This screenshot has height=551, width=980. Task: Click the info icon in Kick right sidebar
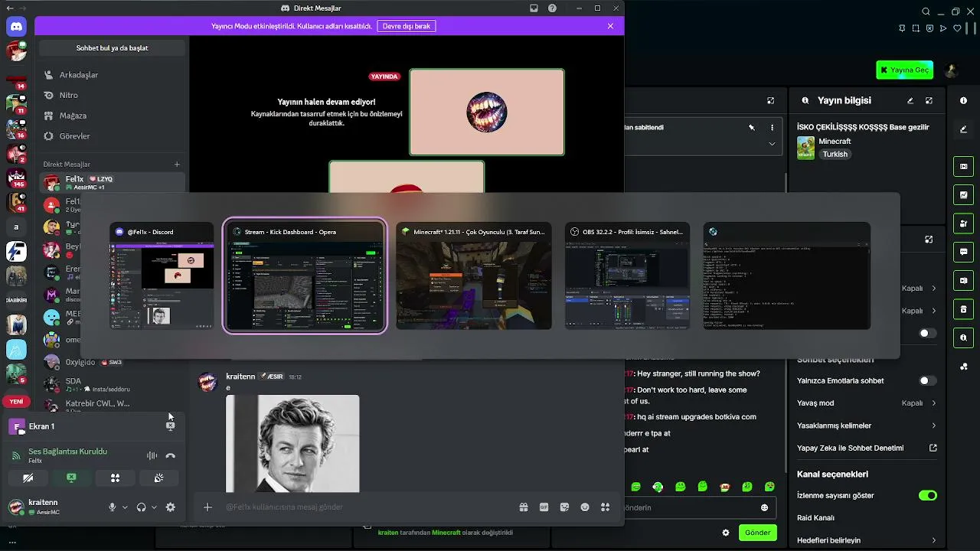click(963, 100)
